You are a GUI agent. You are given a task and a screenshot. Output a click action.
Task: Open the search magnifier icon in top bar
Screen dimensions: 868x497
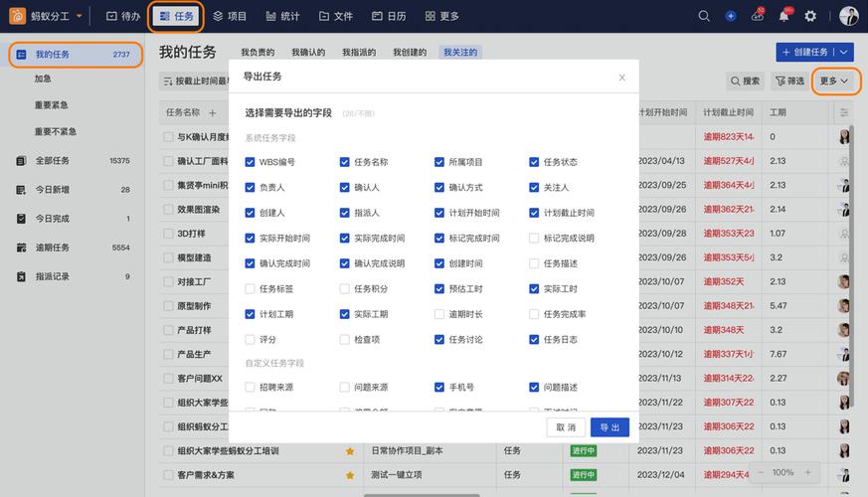coord(704,16)
